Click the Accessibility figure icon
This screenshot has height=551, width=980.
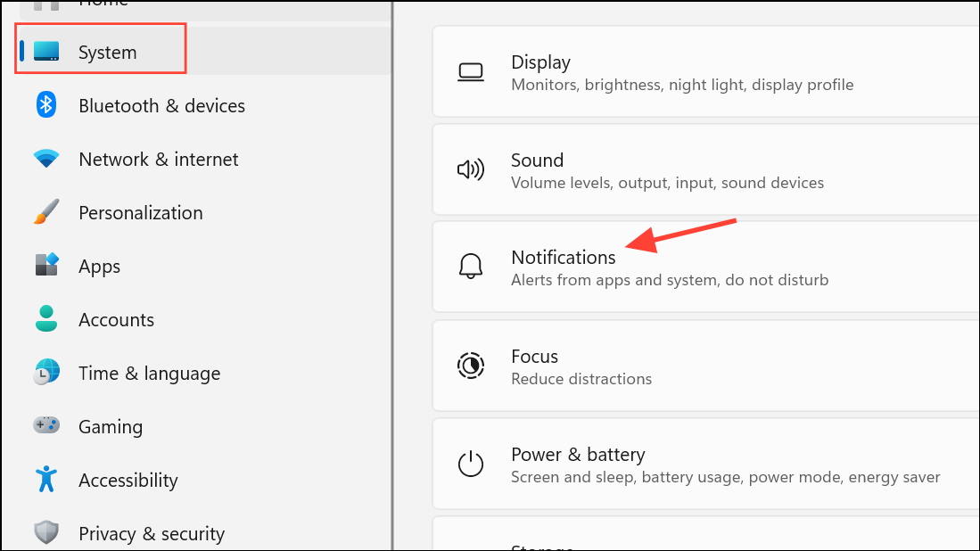[46, 480]
